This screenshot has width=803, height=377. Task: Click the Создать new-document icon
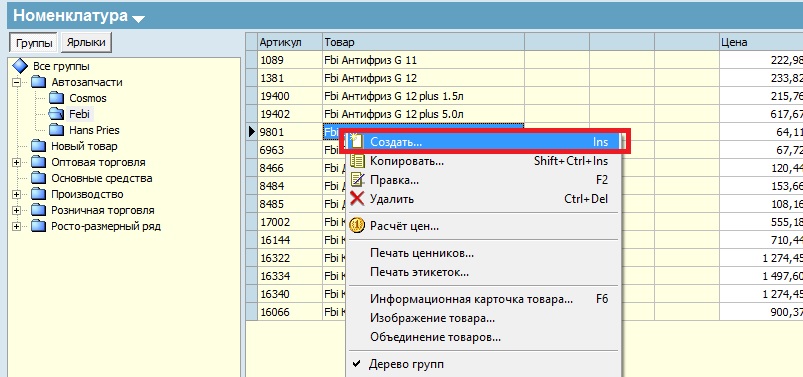pos(356,141)
